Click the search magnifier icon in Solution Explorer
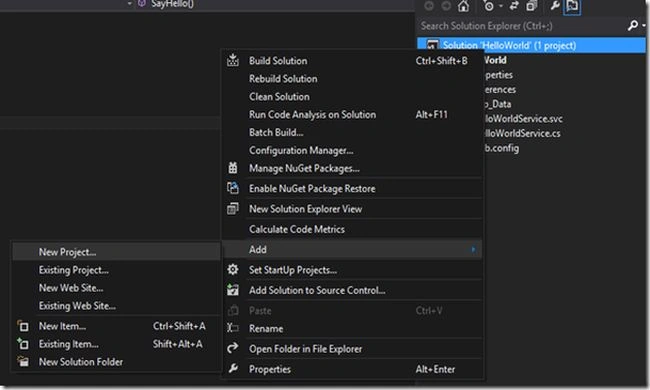650x390 pixels. point(633,26)
